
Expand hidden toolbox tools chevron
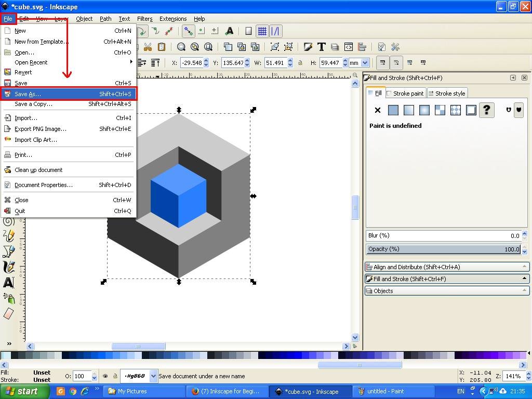[x=9, y=343]
